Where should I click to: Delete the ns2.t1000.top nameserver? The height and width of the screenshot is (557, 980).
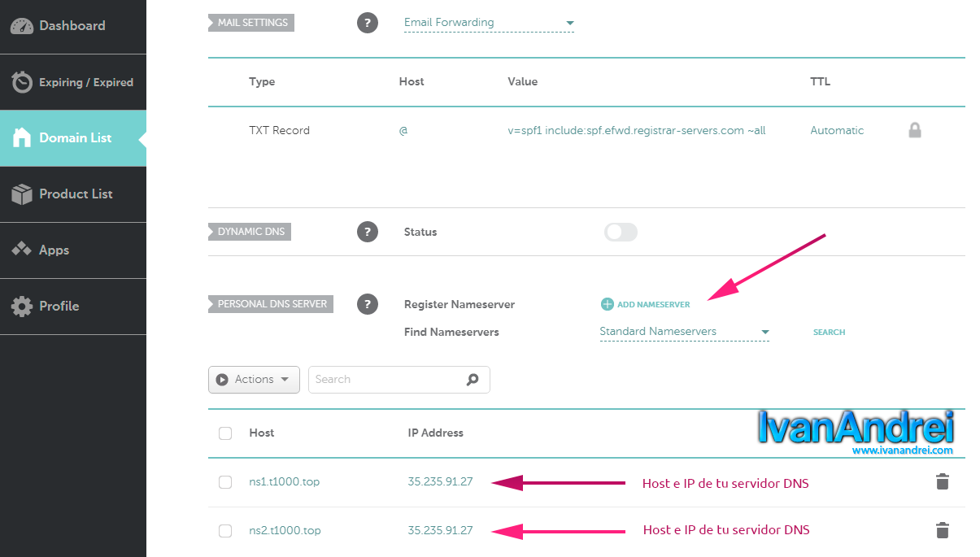(943, 530)
